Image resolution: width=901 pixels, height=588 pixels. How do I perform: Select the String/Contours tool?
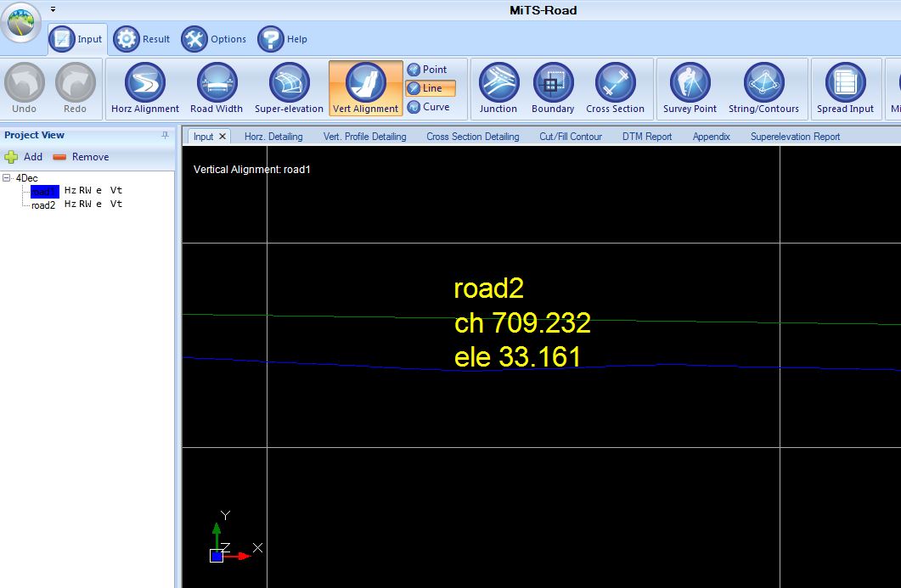[x=763, y=88]
